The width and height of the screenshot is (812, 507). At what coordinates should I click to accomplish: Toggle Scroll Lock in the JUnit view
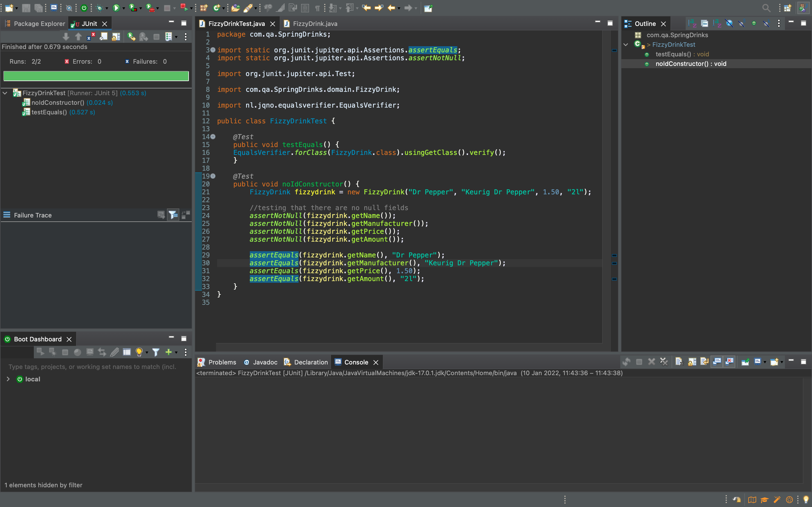tap(116, 37)
